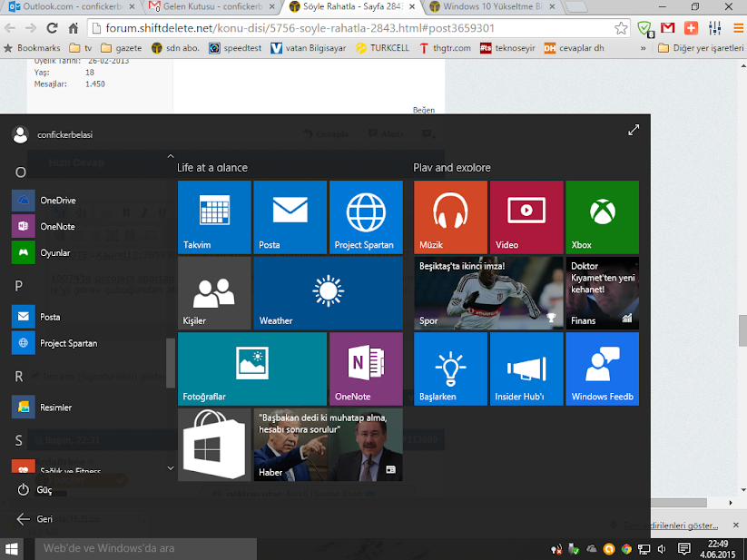Open the Fotoğraflar photos tile
The image size is (747, 560).
pyautogui.click(x=252, y=369)
